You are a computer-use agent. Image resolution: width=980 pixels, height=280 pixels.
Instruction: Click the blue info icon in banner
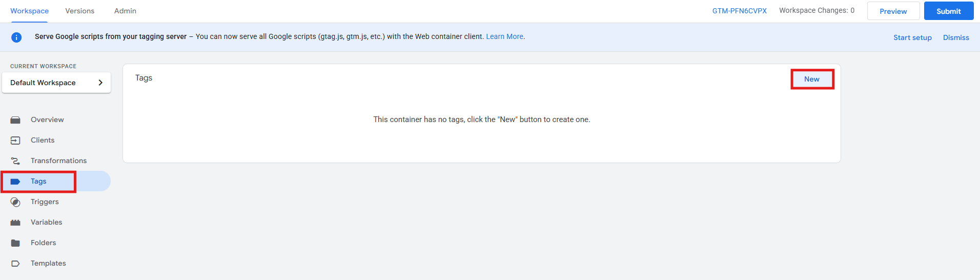click(16, 37)
